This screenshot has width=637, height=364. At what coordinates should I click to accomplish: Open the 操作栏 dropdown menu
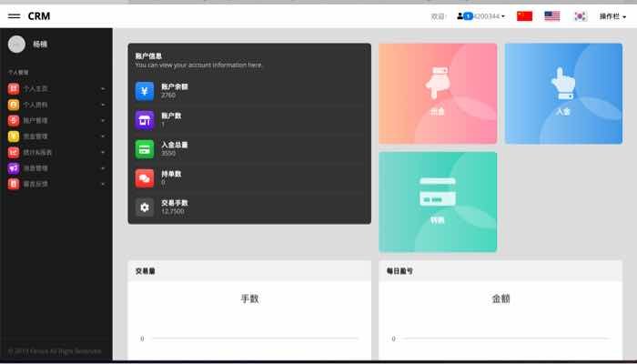tap(612, 16)
